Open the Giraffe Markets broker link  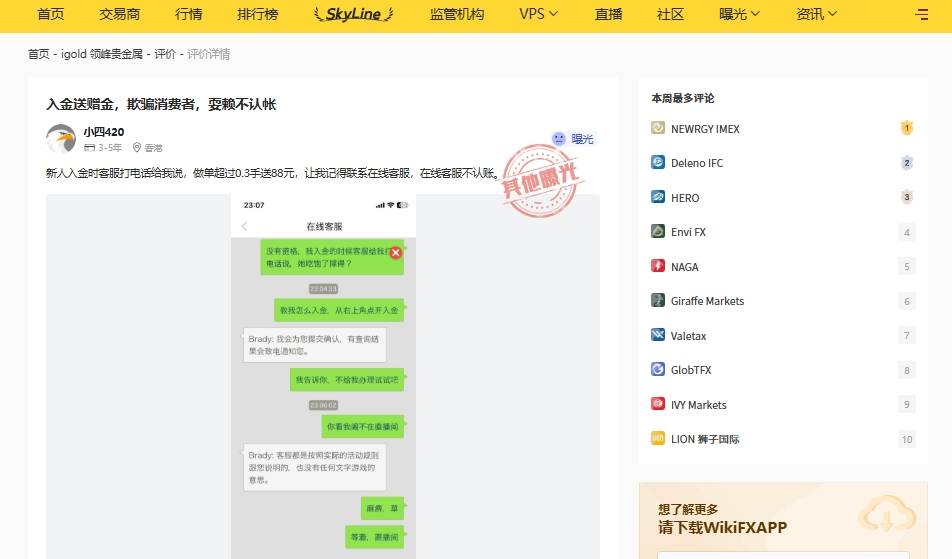[707, 301]
